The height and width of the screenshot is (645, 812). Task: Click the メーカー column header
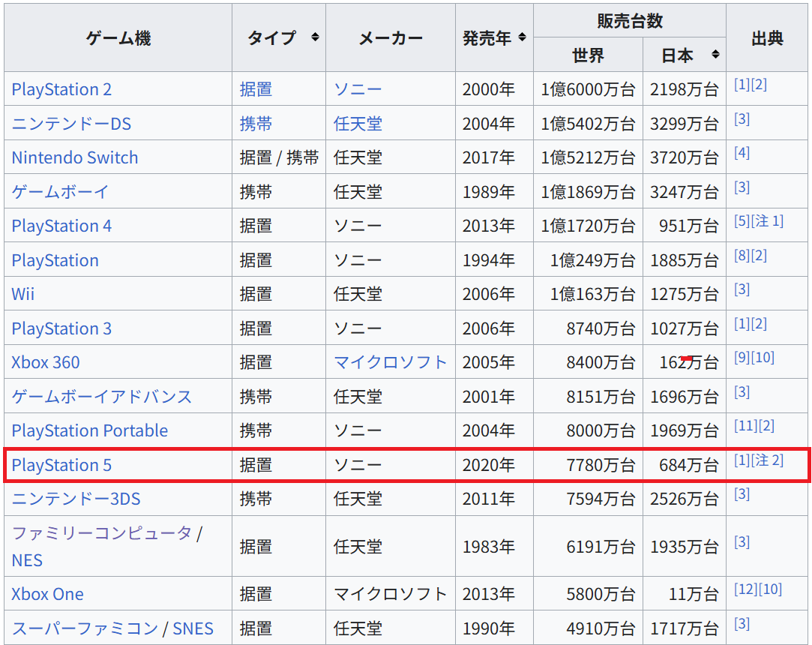click(391, 37)
